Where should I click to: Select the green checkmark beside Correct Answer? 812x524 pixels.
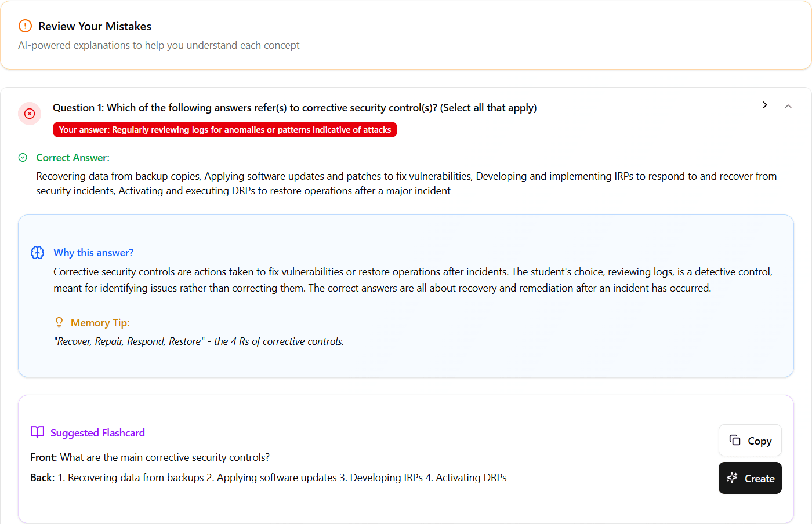tap(23, 157)
